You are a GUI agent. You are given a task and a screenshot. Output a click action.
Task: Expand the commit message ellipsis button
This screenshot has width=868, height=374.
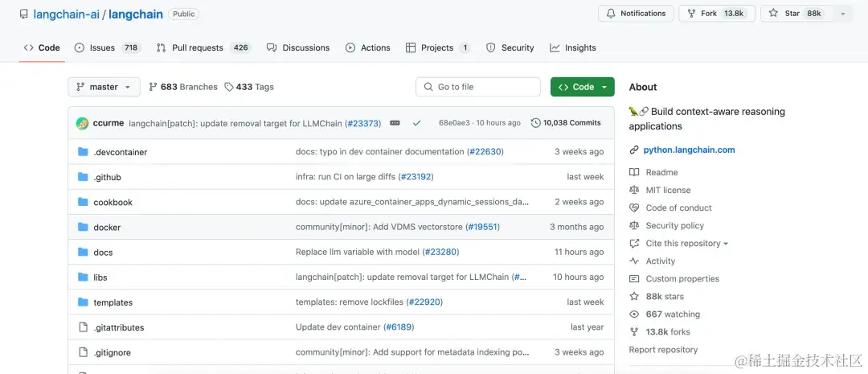[395, 123]
